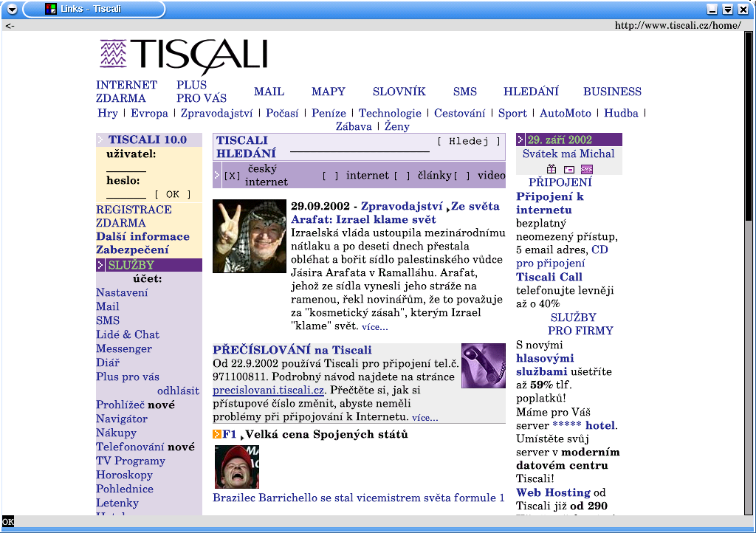The height and width of the screenshot is (533, 756).
Task: Open the Brazilec Barrichello formule 1 headline
Action: pyautogui.click(x=359, y=498)
